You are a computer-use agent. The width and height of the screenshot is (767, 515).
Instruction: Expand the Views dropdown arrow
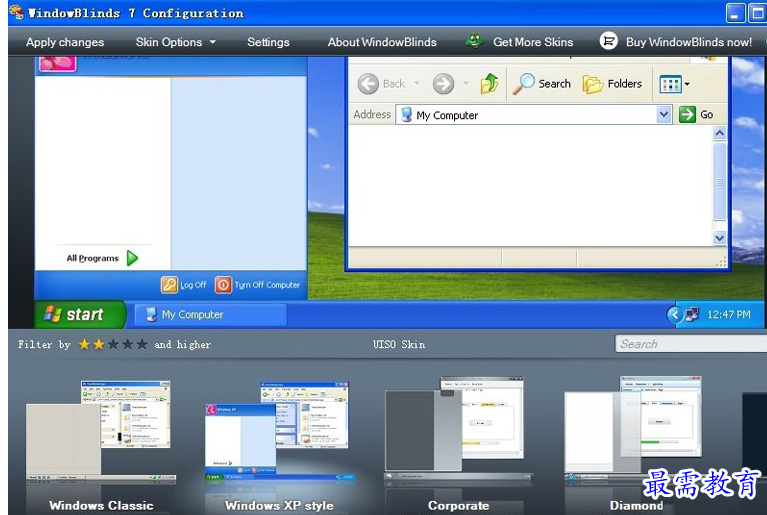(687, 84)
